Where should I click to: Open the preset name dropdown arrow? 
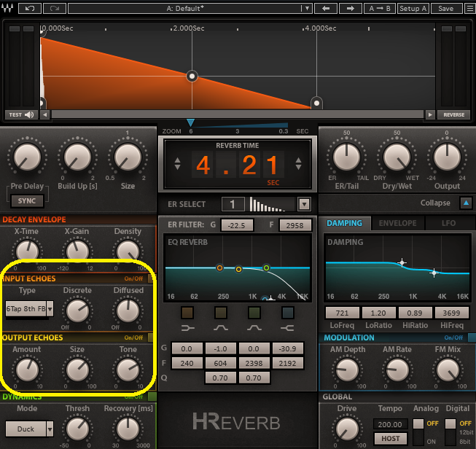[307, 8]
